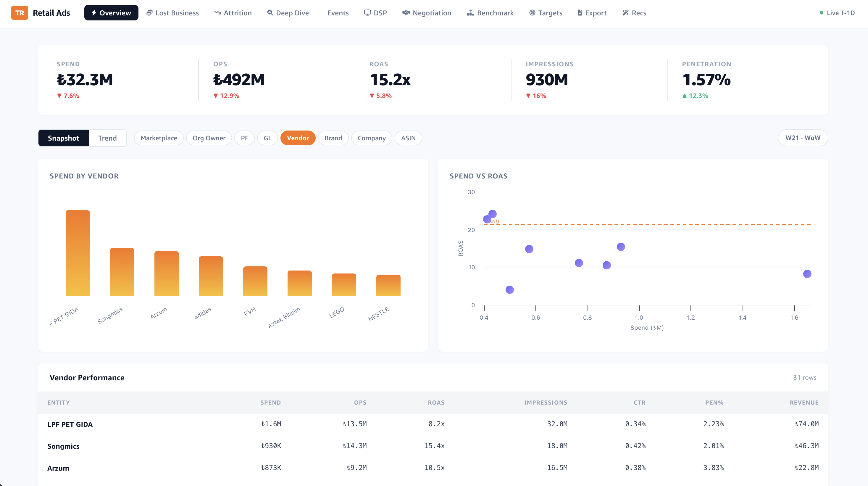Switch to Trend view
The height and width of the screenshot is (486, 868).
click(x=107, y=138)
